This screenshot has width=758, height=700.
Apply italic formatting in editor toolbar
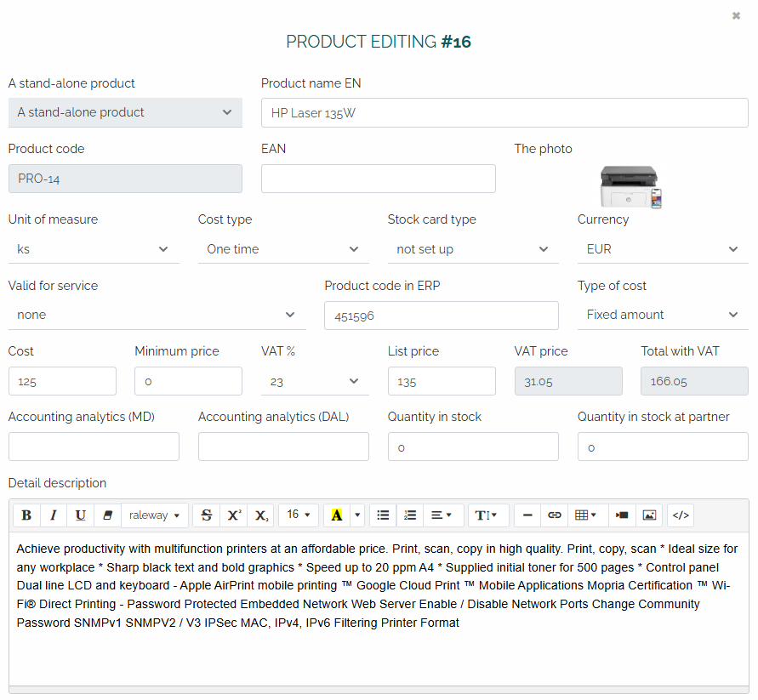coord(54,515)
